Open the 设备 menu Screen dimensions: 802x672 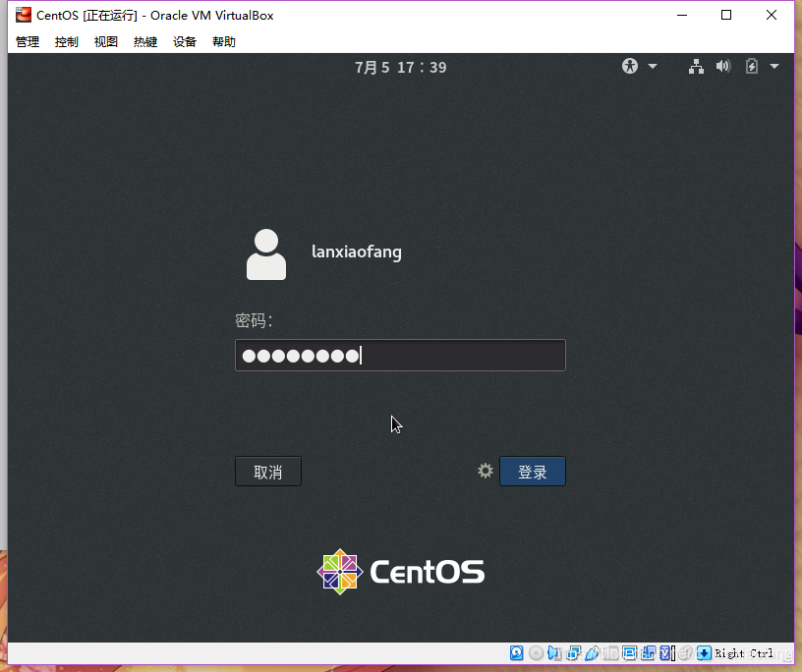185,42
